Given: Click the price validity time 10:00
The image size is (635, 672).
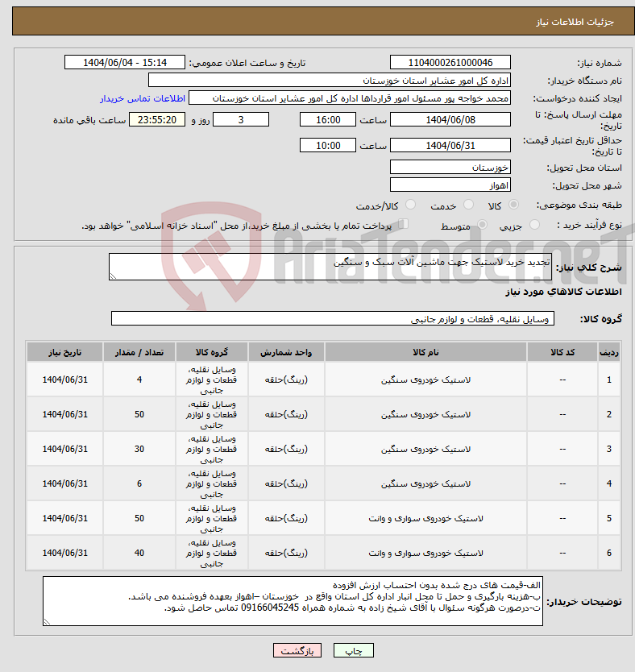Looking at the screenshot, I should [328, 145].
